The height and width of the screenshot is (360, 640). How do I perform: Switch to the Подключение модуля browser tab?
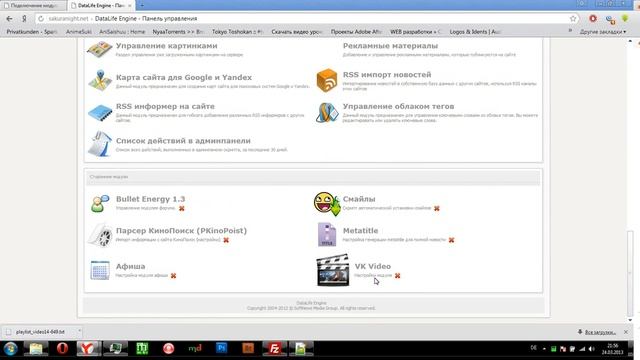[33, 6]
